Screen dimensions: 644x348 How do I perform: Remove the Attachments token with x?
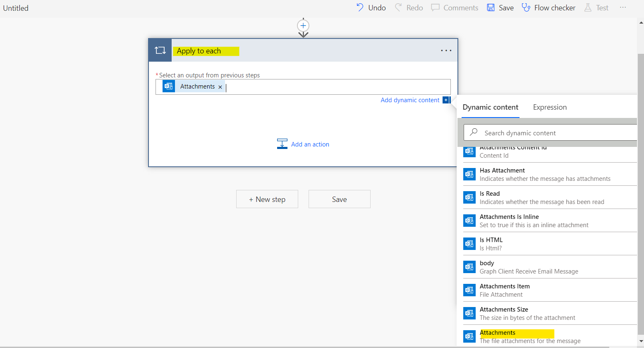pos(220,87)
